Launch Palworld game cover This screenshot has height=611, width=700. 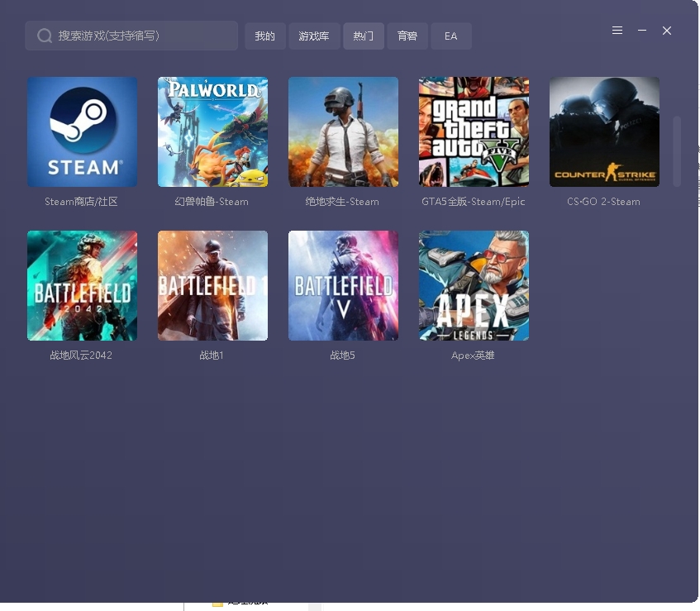[x=212, y=131]
